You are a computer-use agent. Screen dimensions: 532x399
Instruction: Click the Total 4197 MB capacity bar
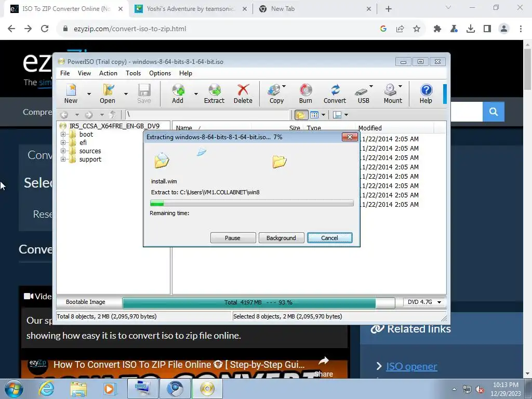tap(259, 303)
